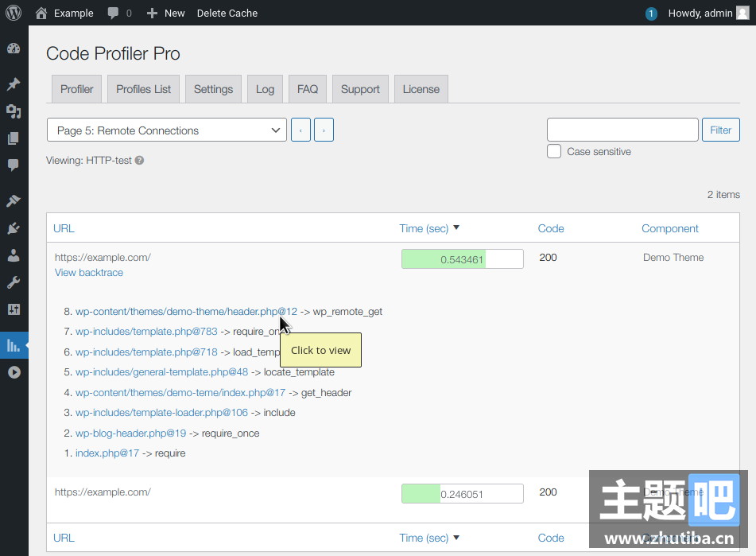The height and width of the screenshot is (556, 756).
Task: Open Posts via the pushpin icon
Action: (x=14, y=84)
